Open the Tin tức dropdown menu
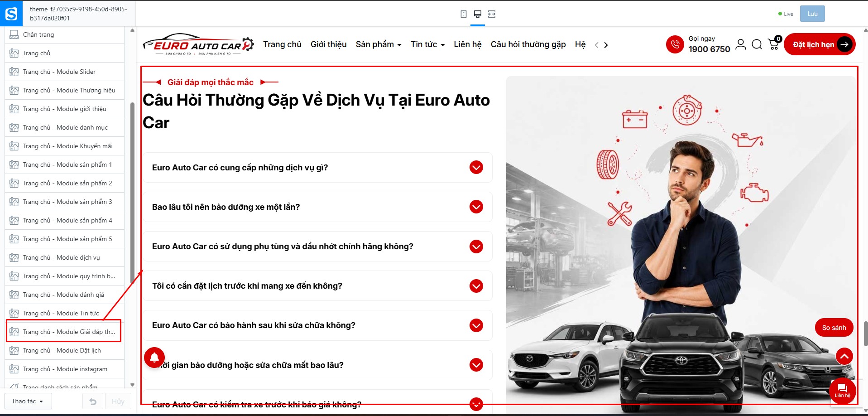Image resolution: width=868 pixels, height=416 pixels. coord(428,44)
